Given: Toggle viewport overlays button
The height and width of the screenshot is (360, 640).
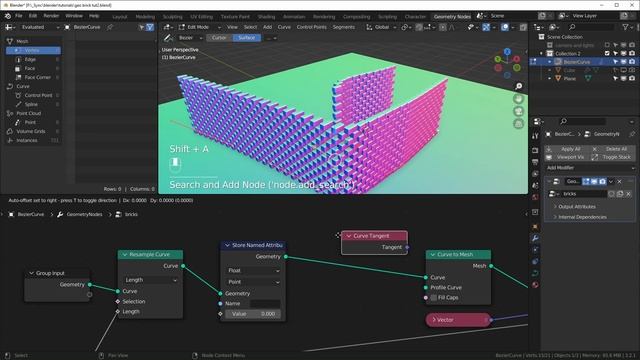Looking at the screenshot, I should pyautogui.click(x=505, y=27).
